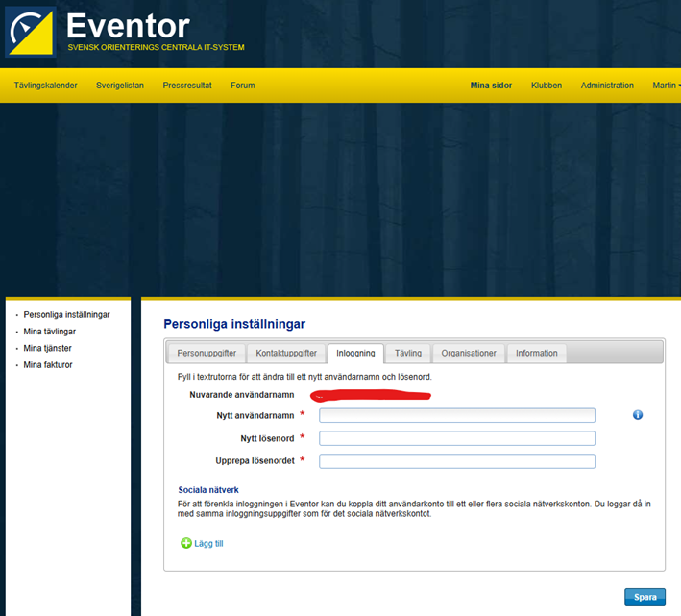Navigate to Klubben menu item
The image size is (681, 616).
[547, 86]
